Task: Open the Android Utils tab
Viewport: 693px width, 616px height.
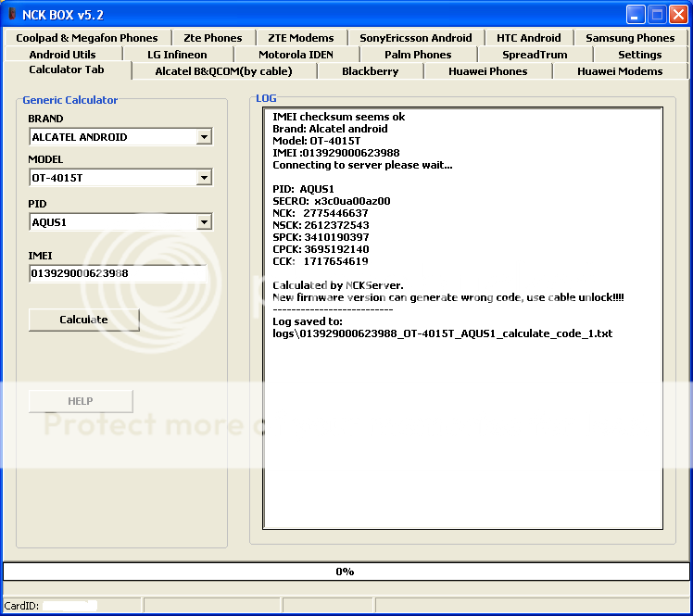Action: click(62, 55)
